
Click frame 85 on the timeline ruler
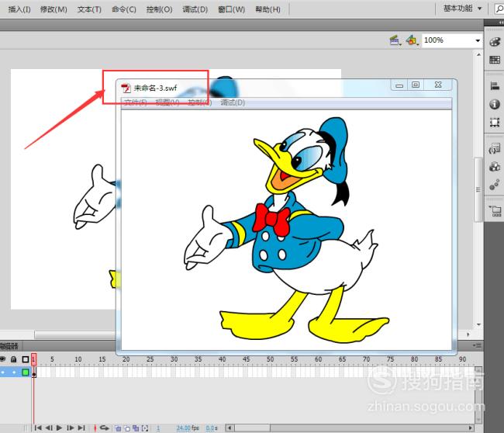pos(438,359)
